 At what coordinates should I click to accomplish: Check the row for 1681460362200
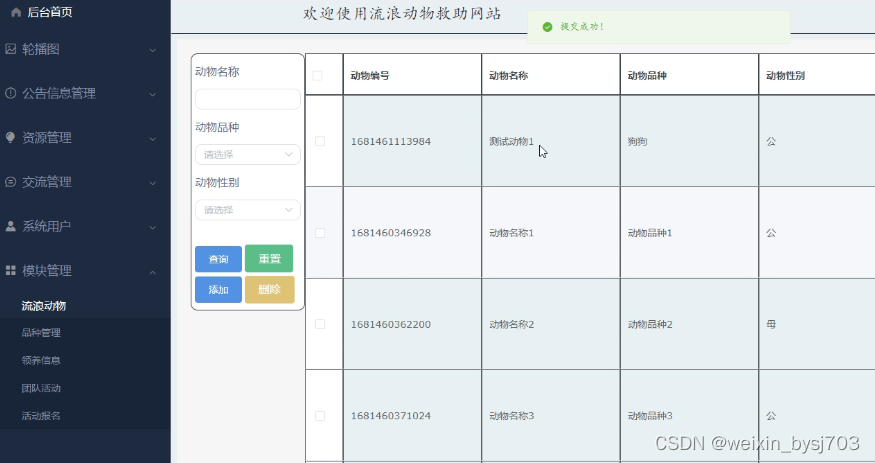click(320, 324)
